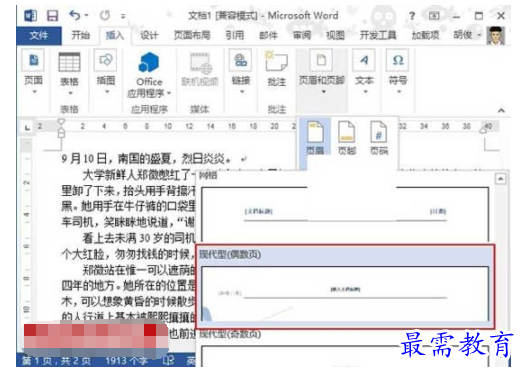Switch to the 邮件 (Mailings) tab

pyautogui.click(x=268, y=35)
